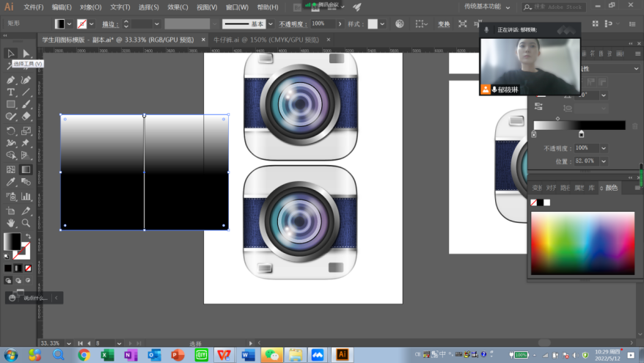Select the Selection tool arrow
This screenshot has width=644, height=363.
(x=11, y=54)
